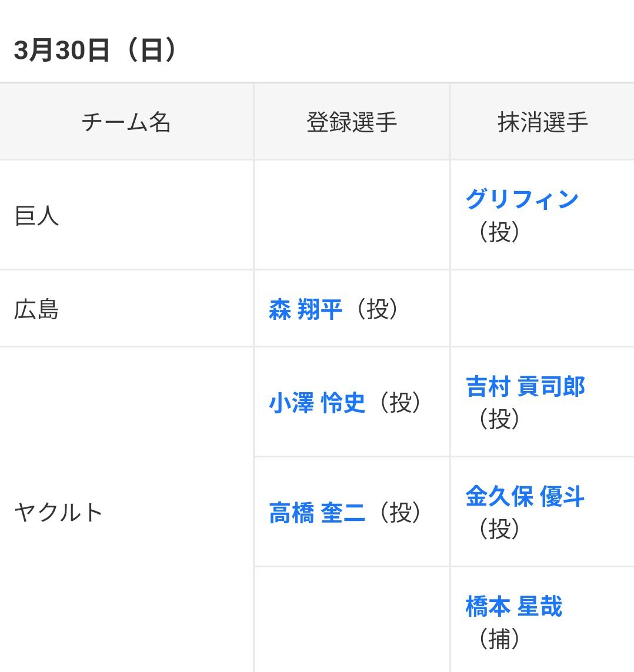Click the 3月30日（日） date heading

click(x=95, y=51)
